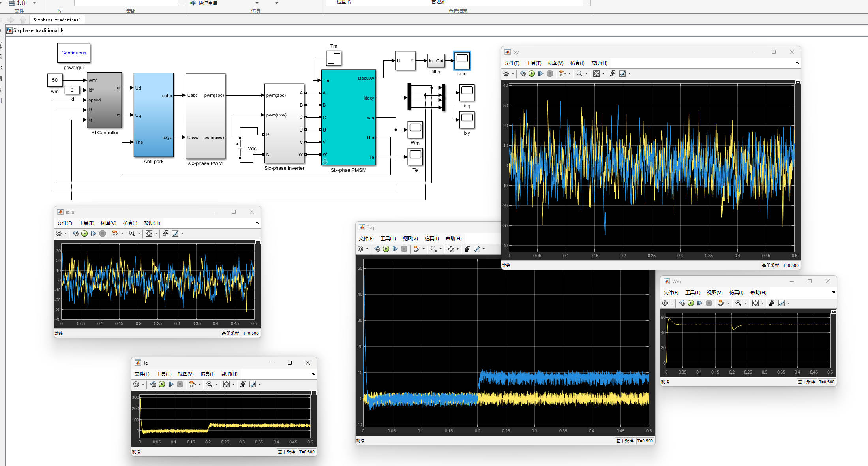Click scale axes icon in idq scope

point(451,249)
